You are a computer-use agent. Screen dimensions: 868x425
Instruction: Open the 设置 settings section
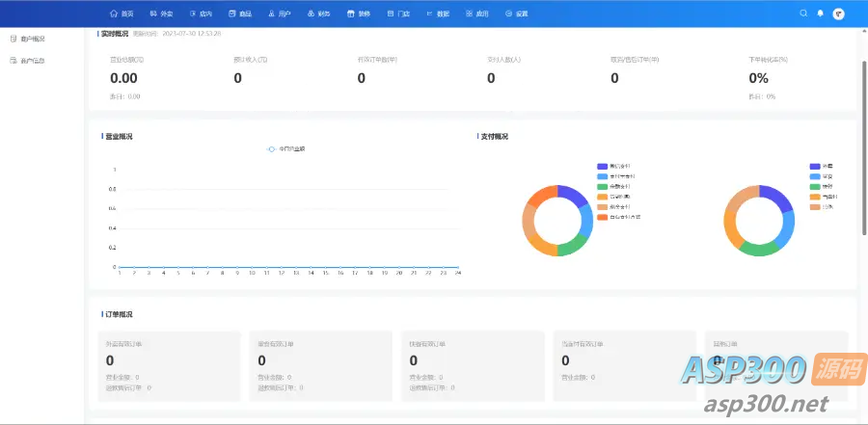tap(516, 14)
